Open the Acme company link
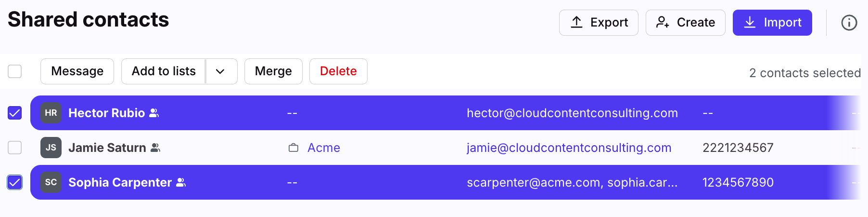 tap(324, 148)
